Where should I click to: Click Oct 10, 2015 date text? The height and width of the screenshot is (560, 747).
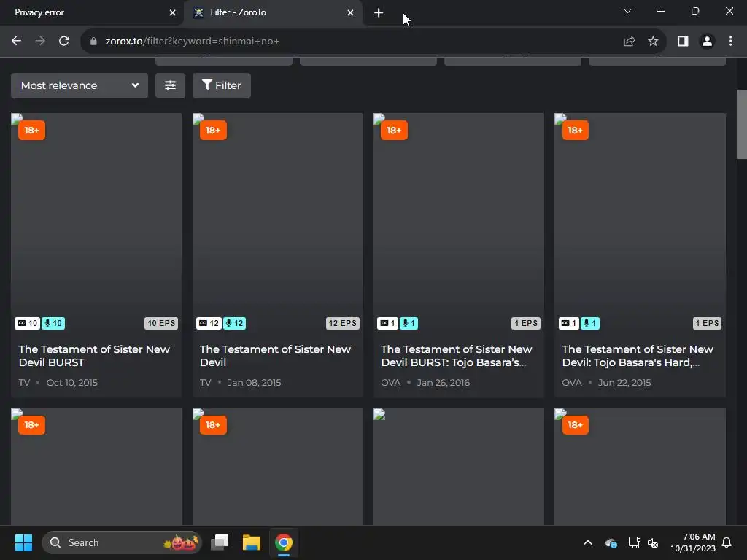point(72,382)
